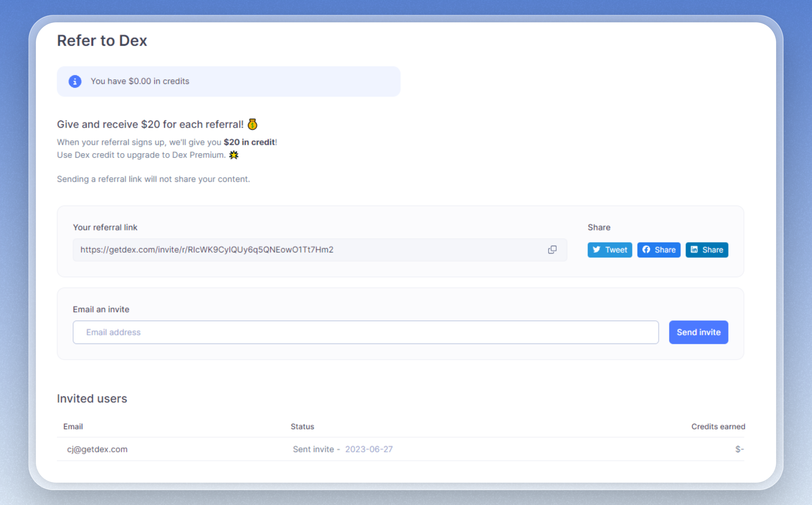Copy the referral link via copy icon

[552, 250]
